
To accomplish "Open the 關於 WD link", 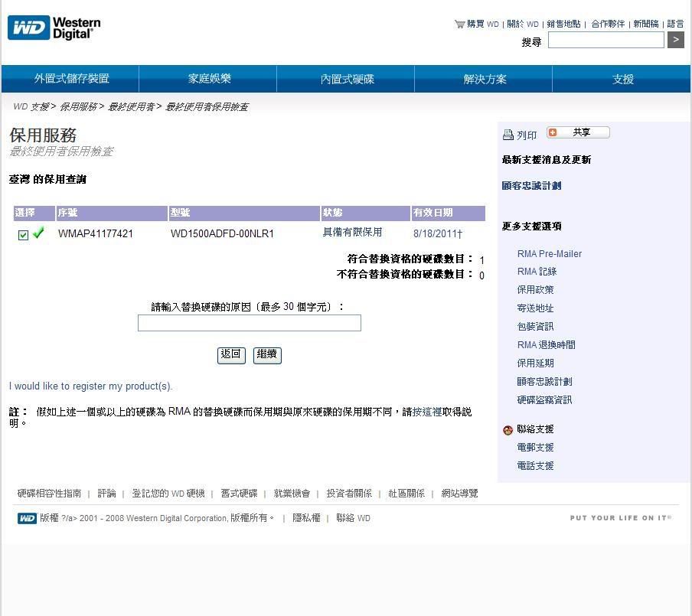I will click(x=523, y=24).
